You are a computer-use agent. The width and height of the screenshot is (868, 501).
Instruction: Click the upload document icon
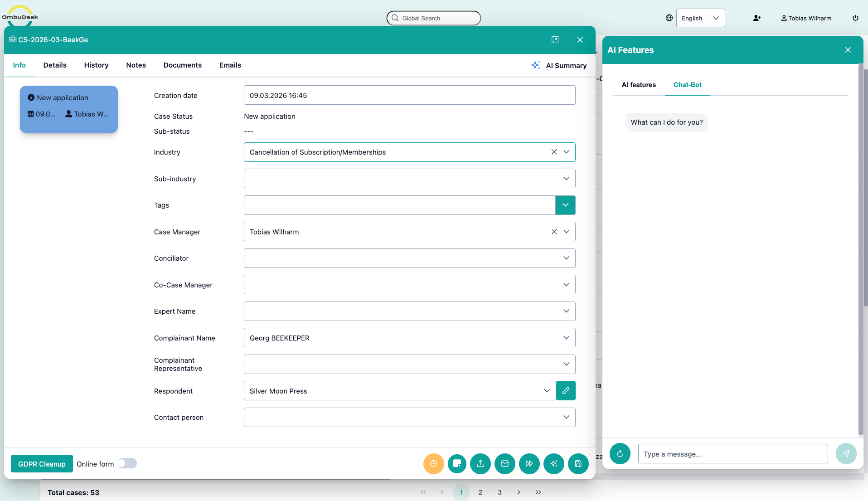coord(480,463)
